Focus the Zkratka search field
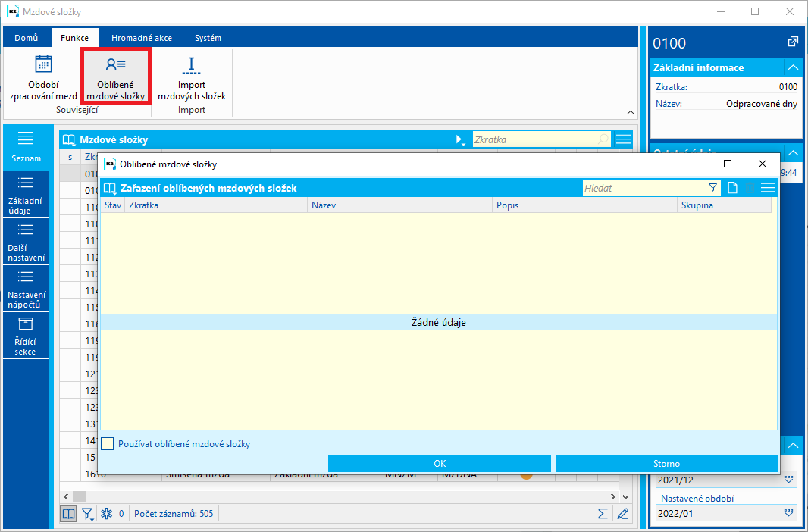This screenshot has width=808, height=532. point(534,139)
